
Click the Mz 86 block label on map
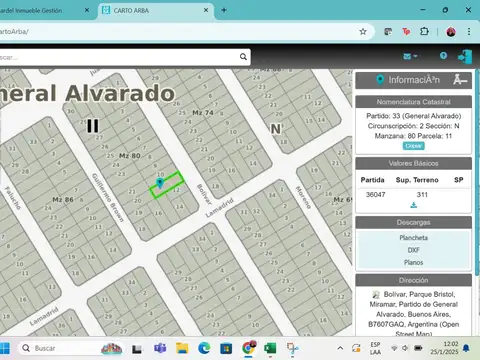pos(63,200)
